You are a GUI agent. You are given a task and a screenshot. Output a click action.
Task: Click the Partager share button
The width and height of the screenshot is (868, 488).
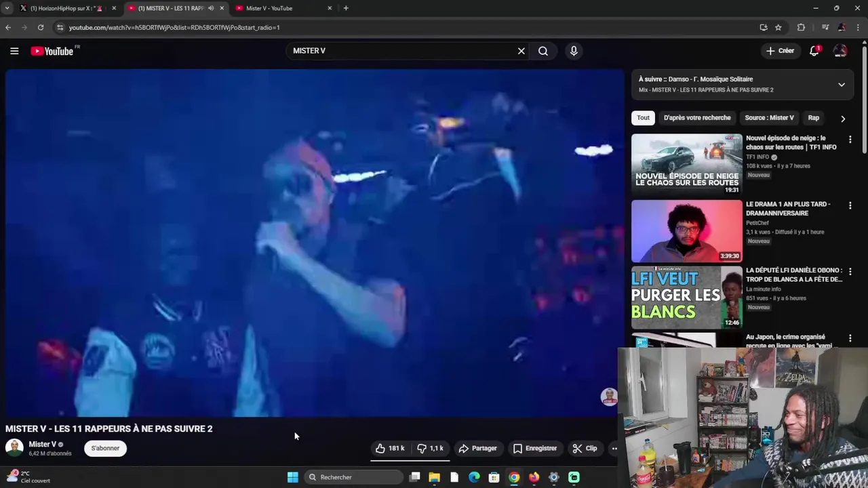pyautogui.click(x=477, y=448)
